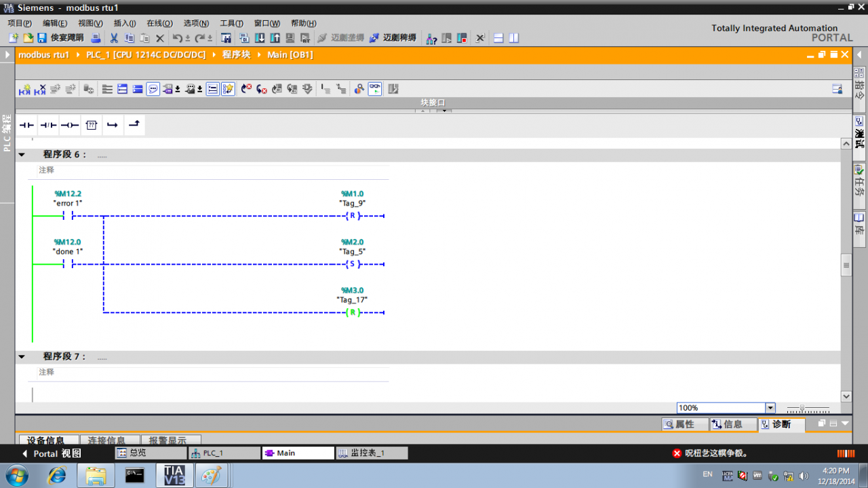Image resolution: width=868 pixels, height=488 pixels.
Task: Split the editor space horizontally
Action: [498, 38]
